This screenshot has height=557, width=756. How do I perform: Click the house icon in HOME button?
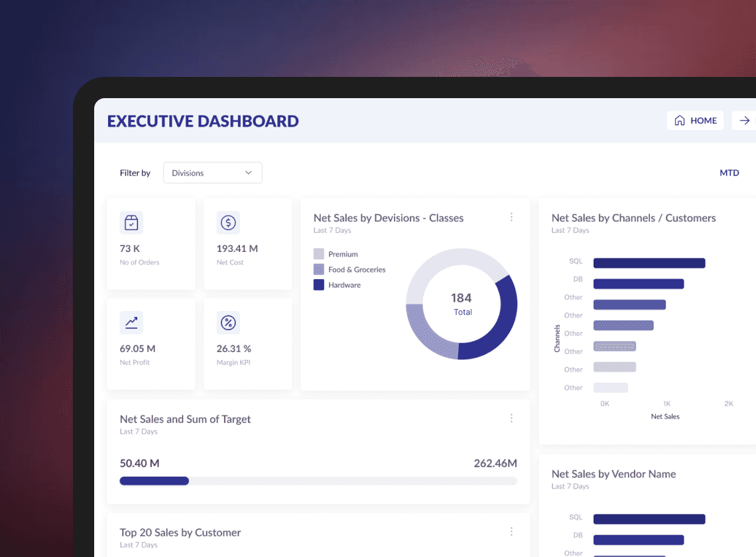pos(679,121)
